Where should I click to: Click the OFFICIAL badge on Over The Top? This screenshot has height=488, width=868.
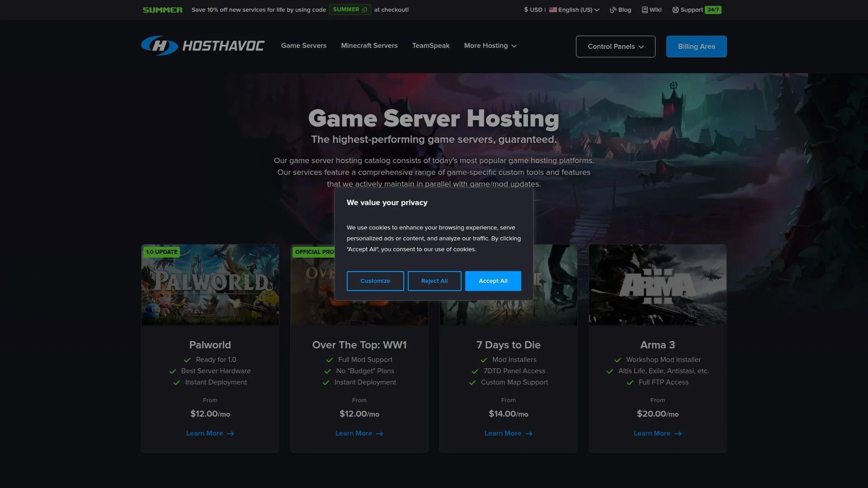pos(314,252)
